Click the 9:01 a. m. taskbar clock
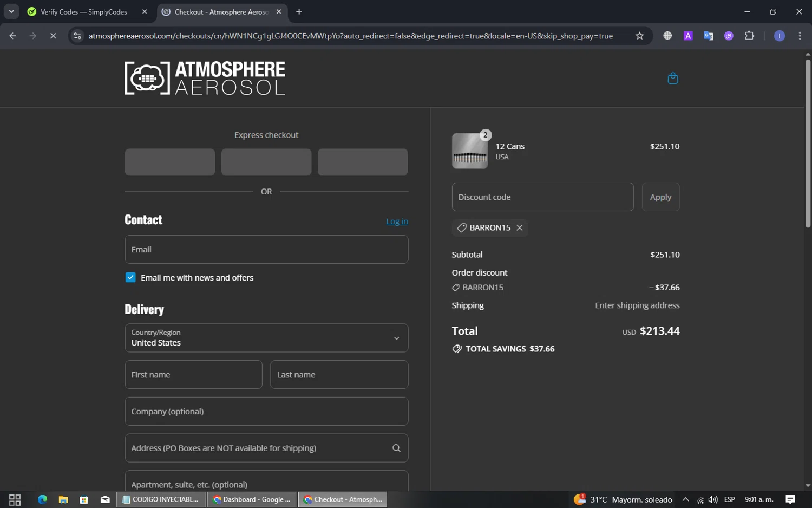This screenshot has width=812, height=508. (759, 499)
